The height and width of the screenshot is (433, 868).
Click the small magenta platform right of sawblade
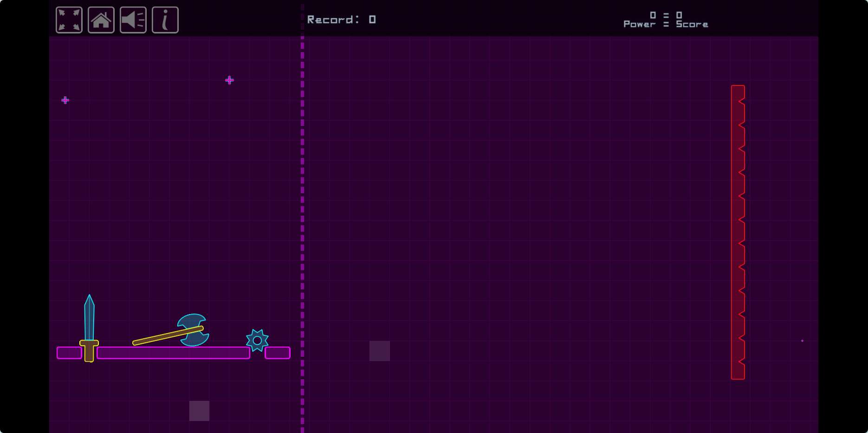[x=278, y=353]
